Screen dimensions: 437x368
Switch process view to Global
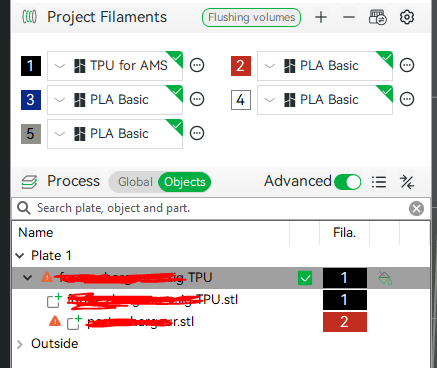135,182
